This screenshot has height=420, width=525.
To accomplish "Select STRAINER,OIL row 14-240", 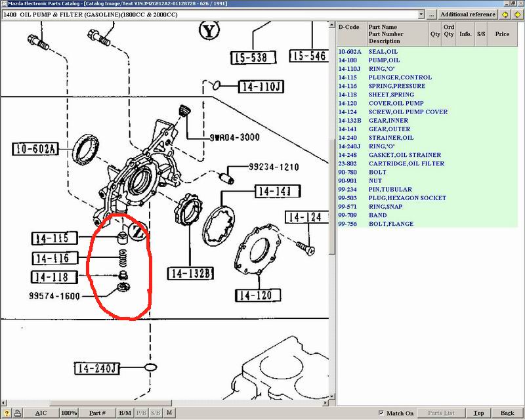I will [x=428, y=138].
